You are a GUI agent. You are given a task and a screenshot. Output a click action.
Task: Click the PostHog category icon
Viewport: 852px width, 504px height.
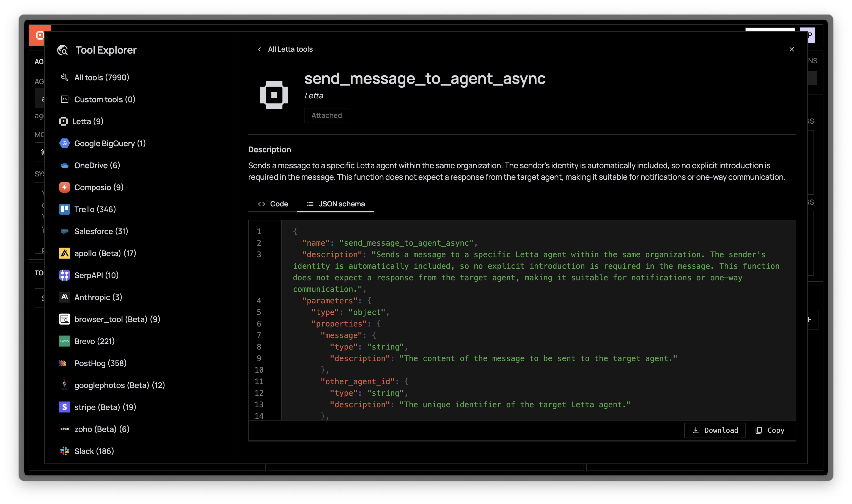coord(63,363)
